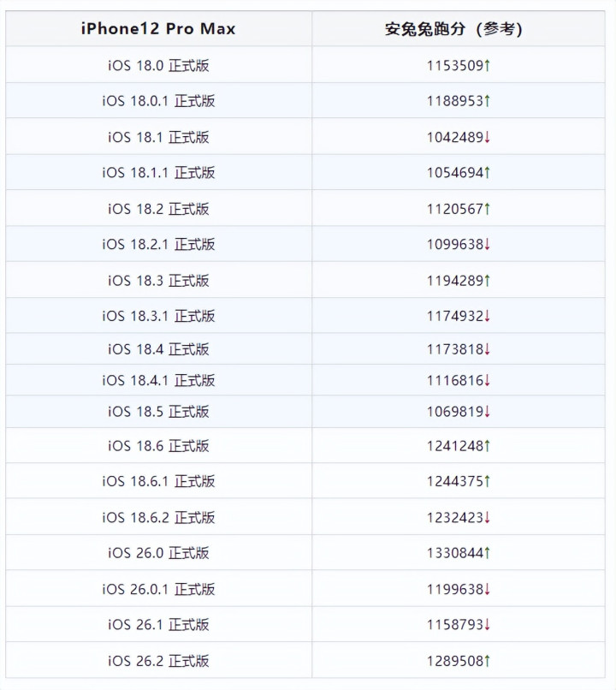Select the score value 1232423
Viewport: 616px width, 690px height.
click(x=454, y=517)
